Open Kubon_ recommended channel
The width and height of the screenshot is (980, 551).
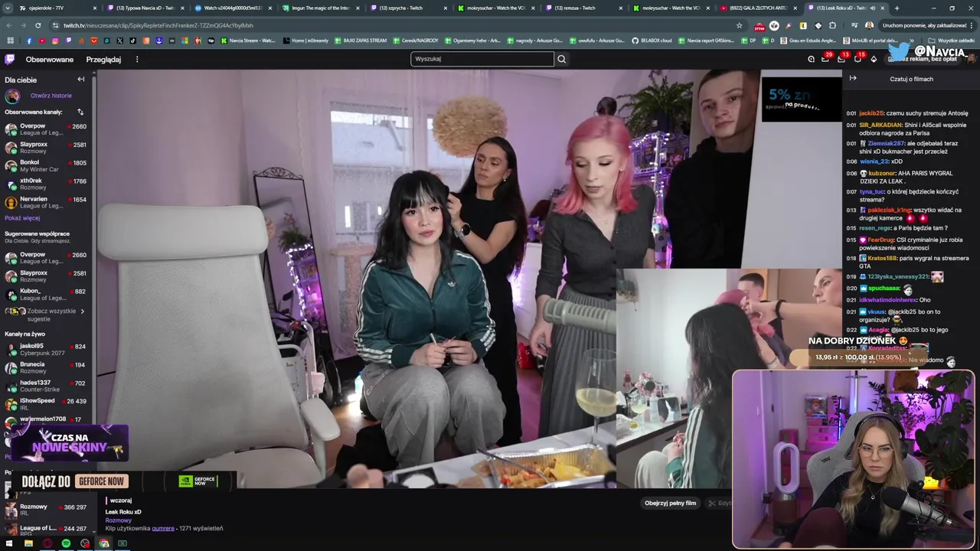point(46,295)
